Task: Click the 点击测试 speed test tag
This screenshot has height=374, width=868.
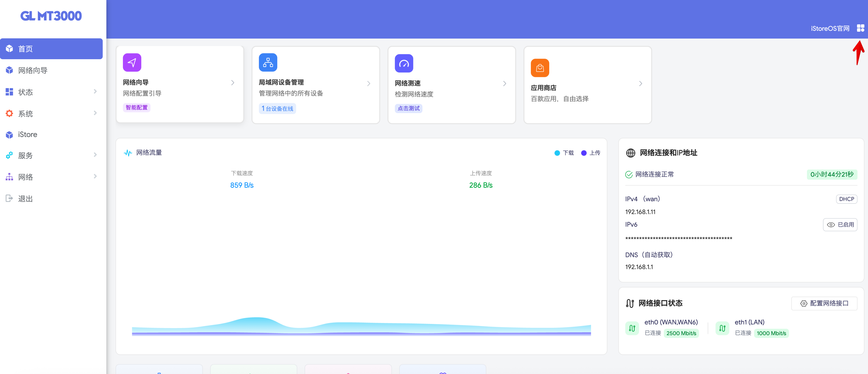Action: click(x=408, y=108)
